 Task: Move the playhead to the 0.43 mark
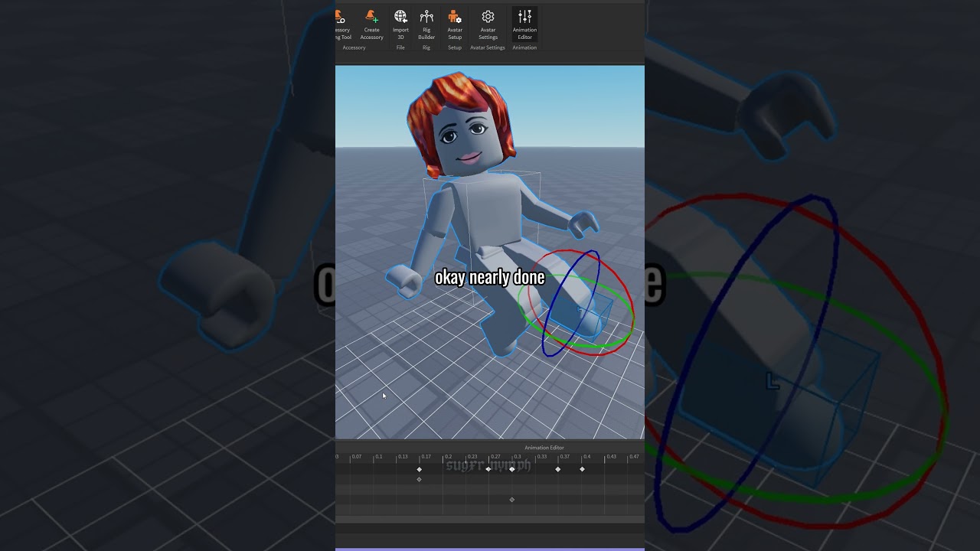[x=611, y=457]
